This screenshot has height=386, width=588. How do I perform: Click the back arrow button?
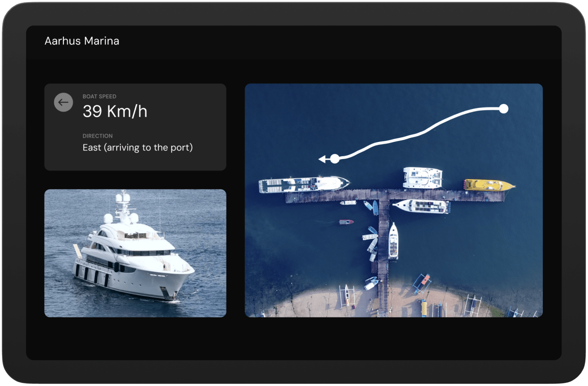click(63, 102)
